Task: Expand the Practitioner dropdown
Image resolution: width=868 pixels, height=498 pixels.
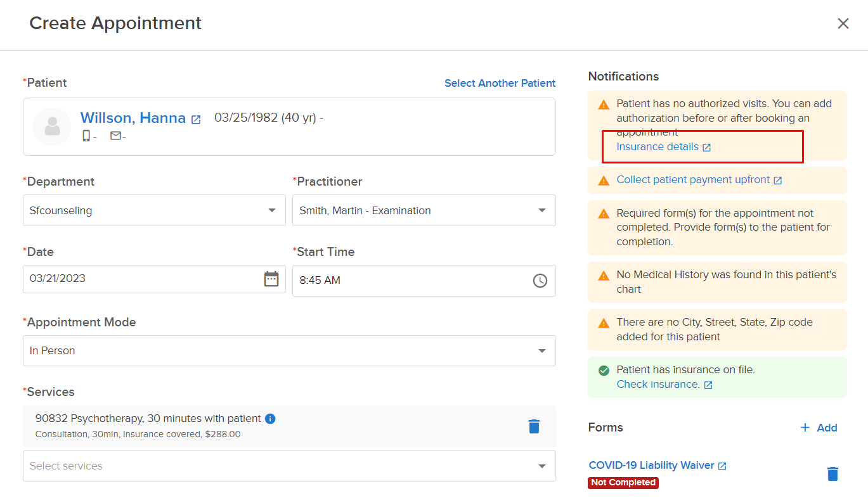Action: click(x=542, y=210)
